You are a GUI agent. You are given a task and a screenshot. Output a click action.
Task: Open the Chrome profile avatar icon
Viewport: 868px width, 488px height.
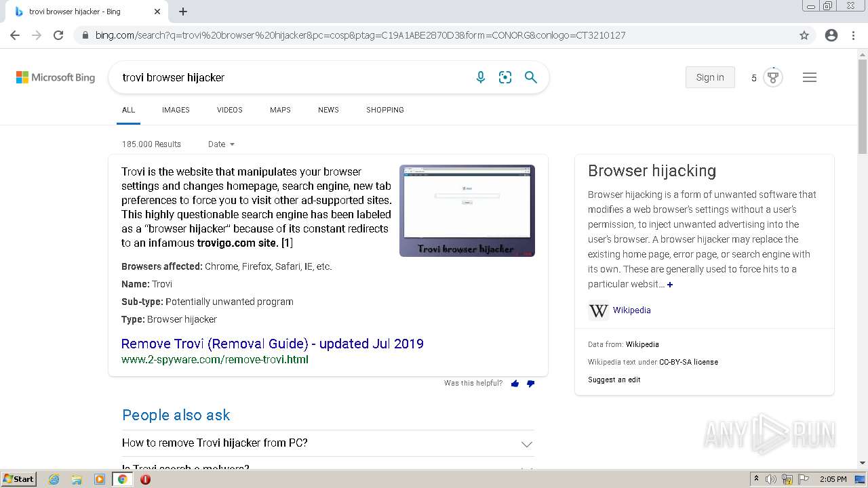(x=831, y=35)
